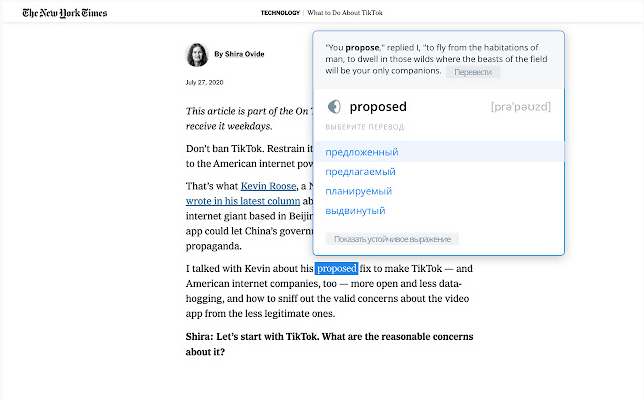This screenshot has height=400, width=644.
Task: Click the 'What to Do About TikTok' header title
Action: pos(345,13)
